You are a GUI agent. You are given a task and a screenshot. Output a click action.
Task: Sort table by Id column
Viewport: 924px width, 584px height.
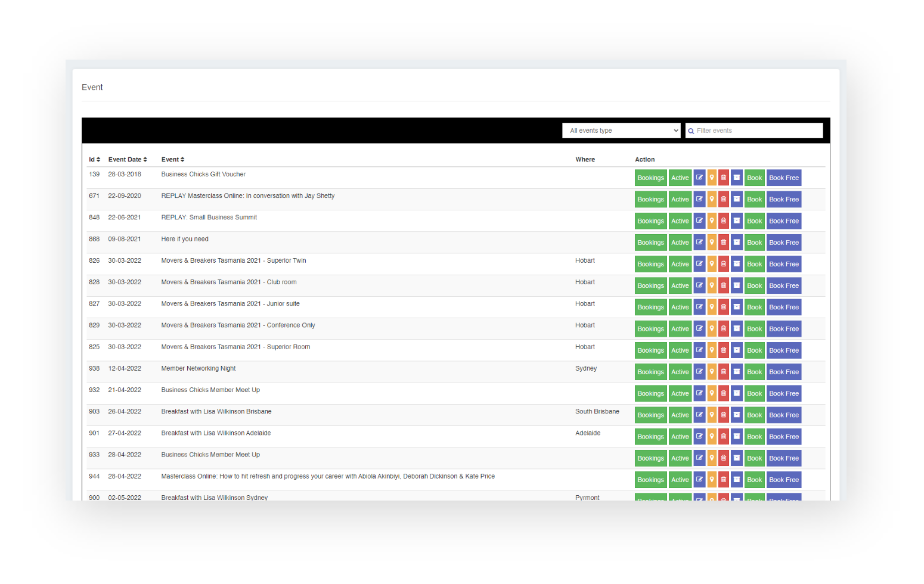pos(94,160)
